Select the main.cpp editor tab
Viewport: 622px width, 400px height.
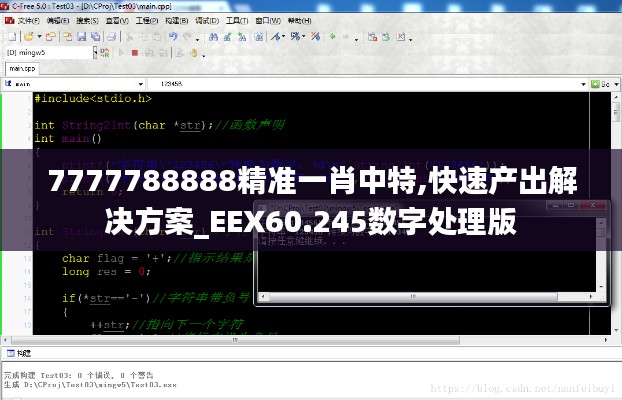pos(22,69)
